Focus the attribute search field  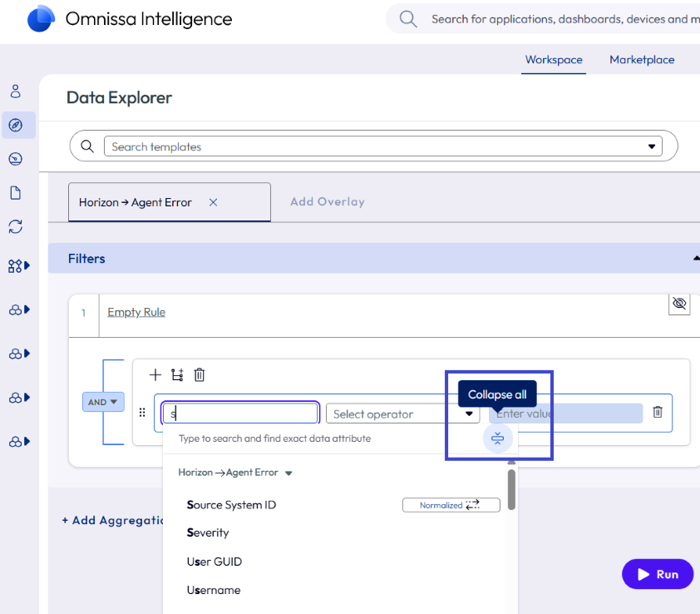[240, 413]
